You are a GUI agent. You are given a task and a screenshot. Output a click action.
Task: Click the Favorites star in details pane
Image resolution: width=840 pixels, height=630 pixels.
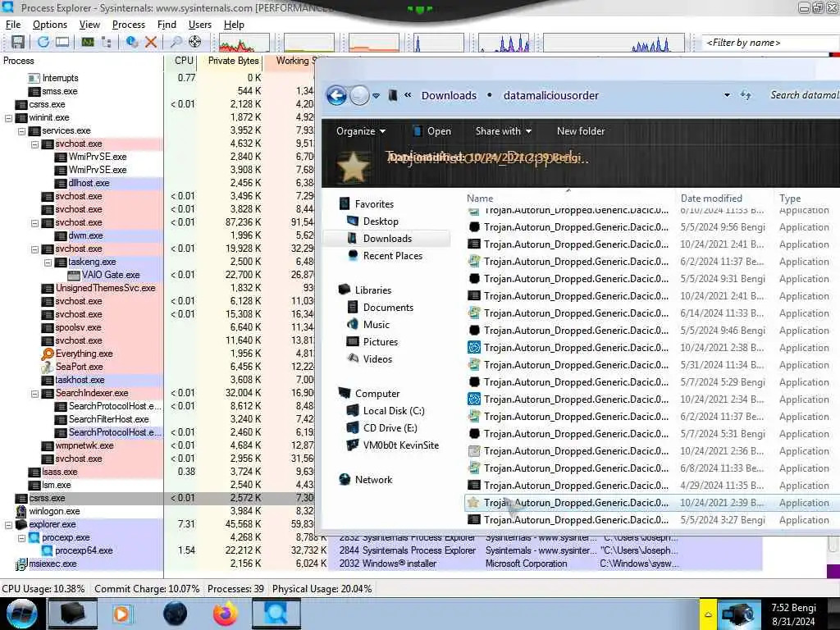click(x=353, y=167)
